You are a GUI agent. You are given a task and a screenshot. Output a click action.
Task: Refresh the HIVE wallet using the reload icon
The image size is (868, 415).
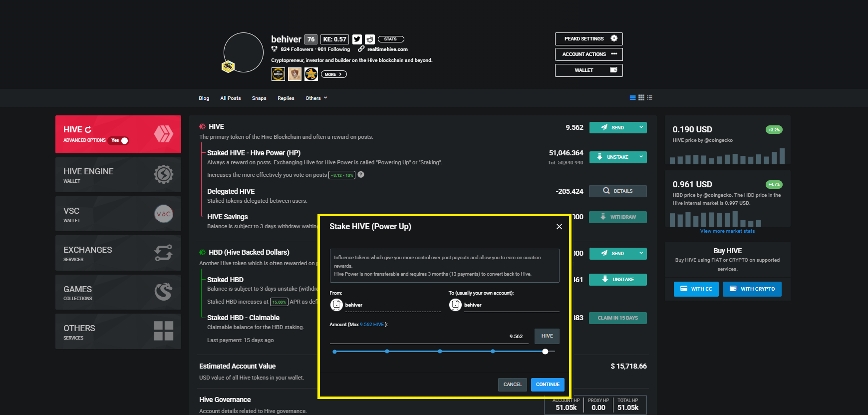(88, 129)
